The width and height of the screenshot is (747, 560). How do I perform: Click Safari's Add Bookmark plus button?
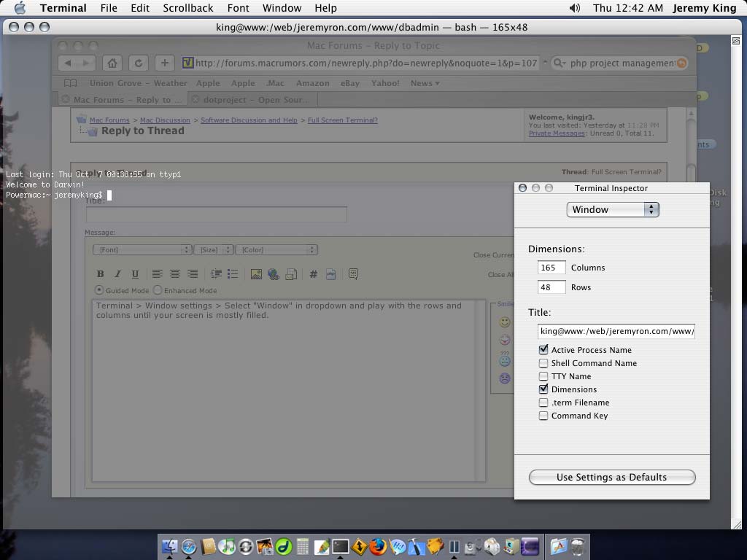tap(164, 63)
